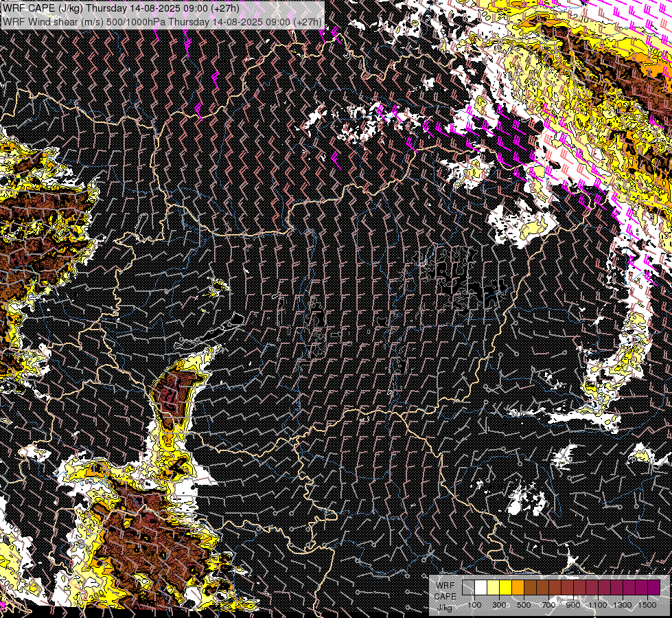Image resolution: width=672 pixels, height=618 pixels.
Task: Pick the bright yellow legend swatch
Action: click(506, 588)
